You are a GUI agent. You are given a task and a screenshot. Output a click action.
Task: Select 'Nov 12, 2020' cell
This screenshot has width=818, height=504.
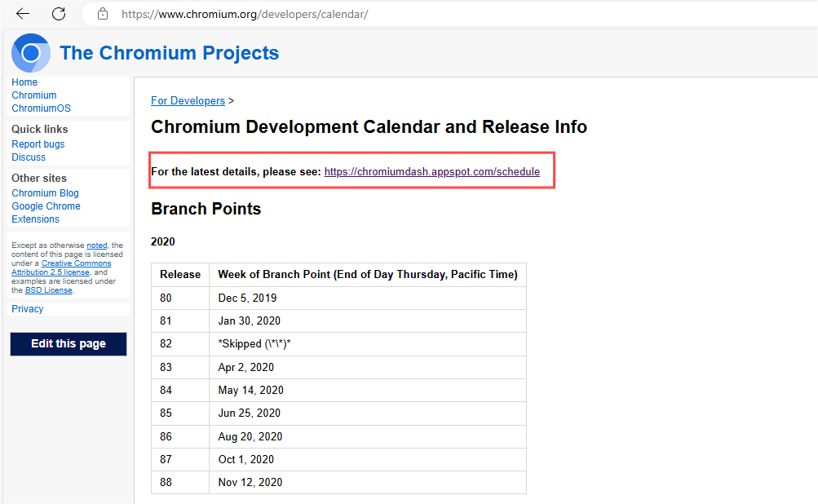pos(368,483)
